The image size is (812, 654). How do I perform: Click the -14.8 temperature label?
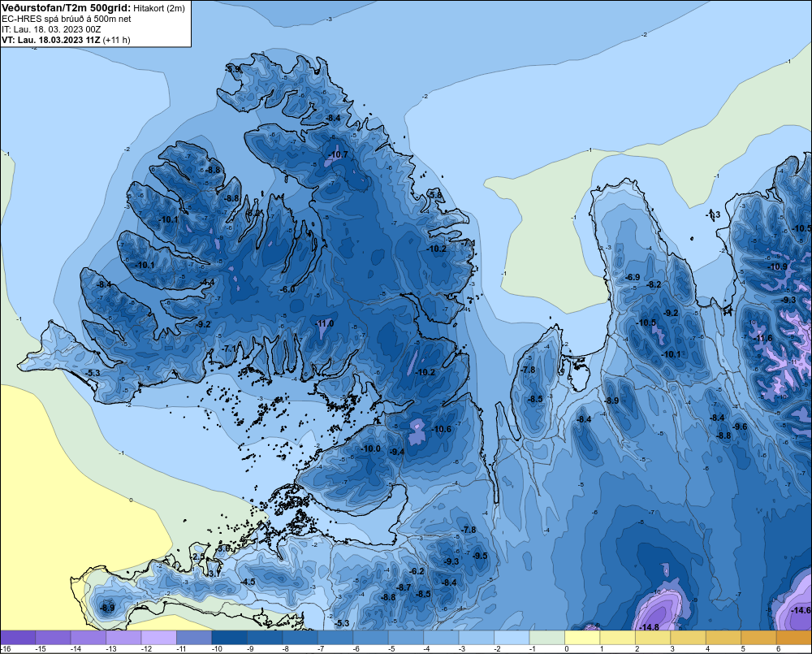[x=649, y=627]
